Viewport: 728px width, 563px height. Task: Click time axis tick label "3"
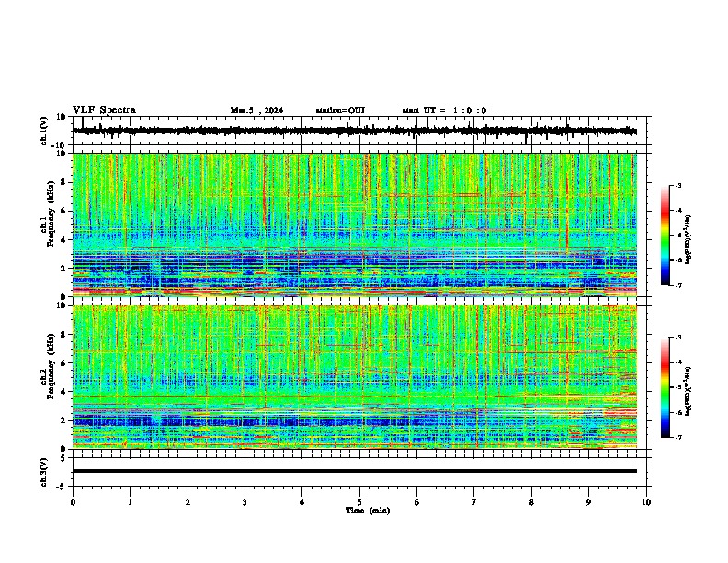(245, 502)
